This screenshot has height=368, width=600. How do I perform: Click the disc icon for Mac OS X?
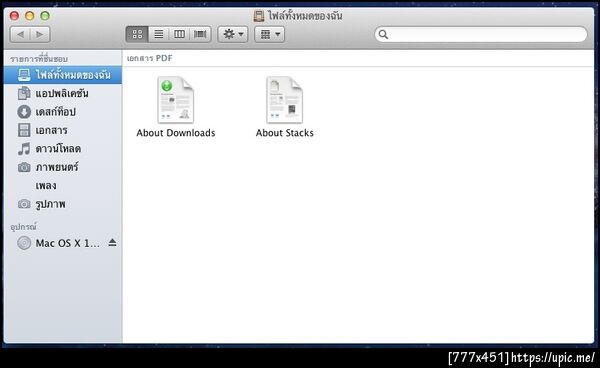click(24, 243)
